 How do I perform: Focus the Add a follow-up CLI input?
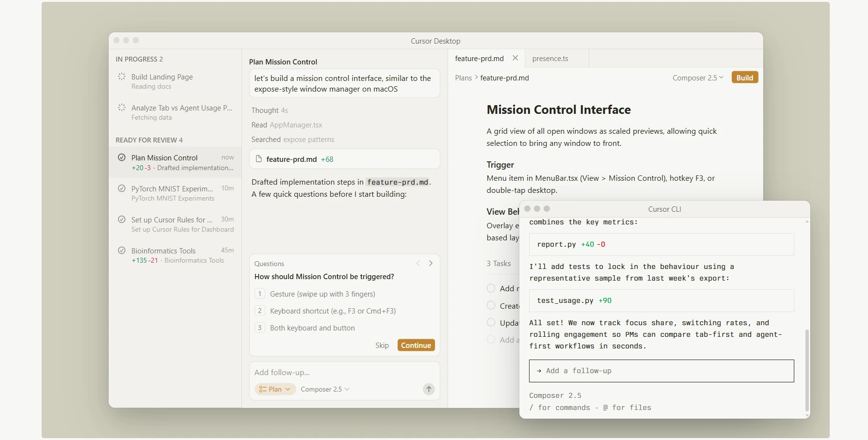tap(661, 371)
